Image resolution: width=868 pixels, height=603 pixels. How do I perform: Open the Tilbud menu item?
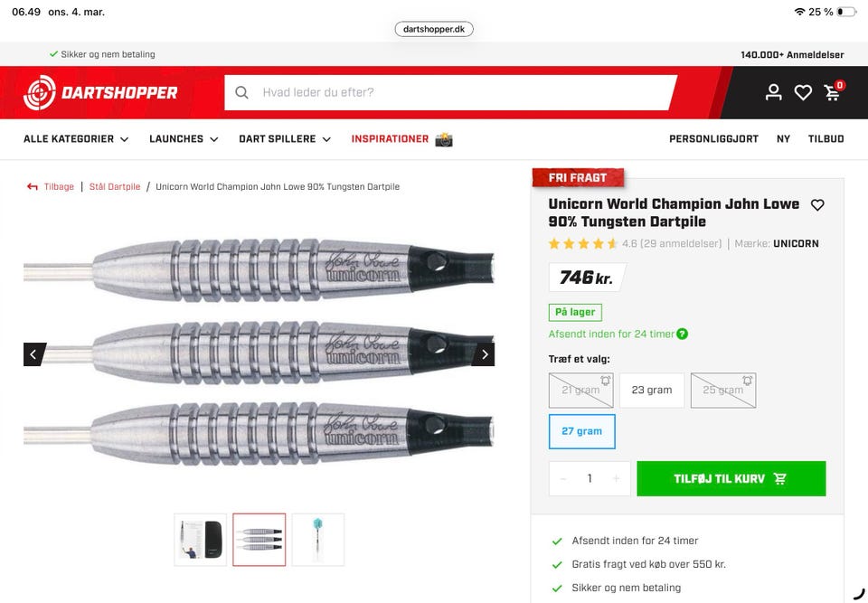826,139
